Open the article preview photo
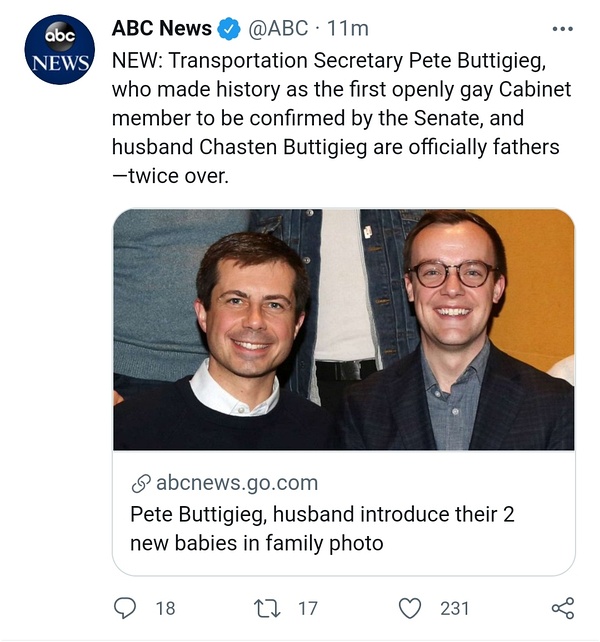The image size is (600, 642). tap(343, 329)
